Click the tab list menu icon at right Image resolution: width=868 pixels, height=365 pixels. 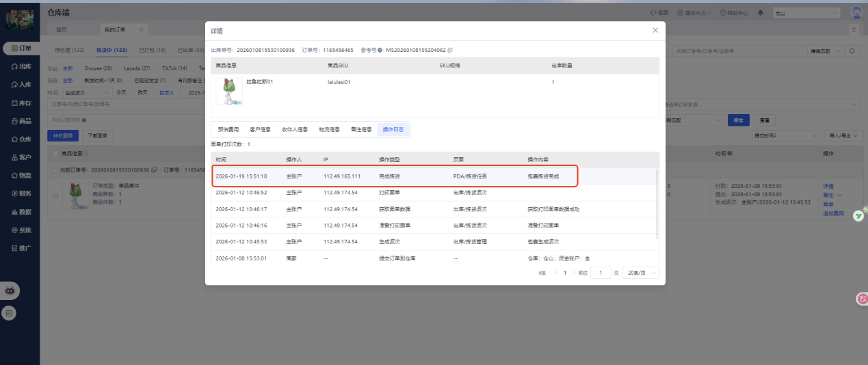(854, 29)
